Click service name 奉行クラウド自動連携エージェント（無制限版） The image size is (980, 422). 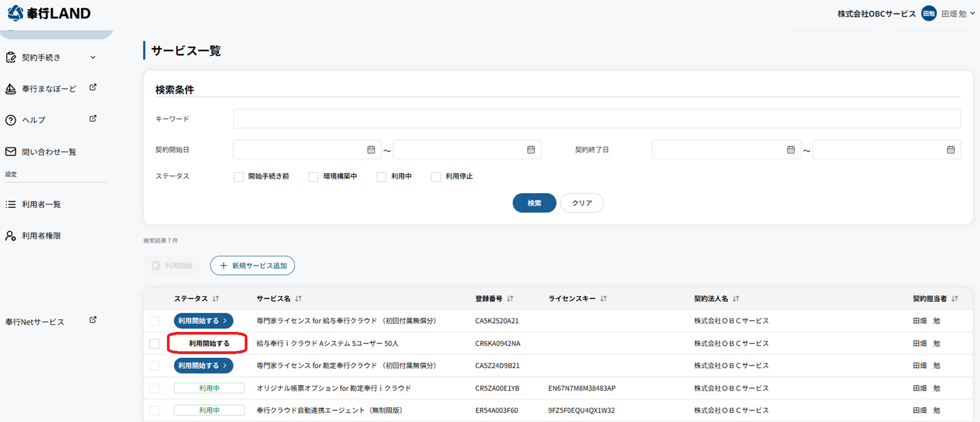(330, 410)
